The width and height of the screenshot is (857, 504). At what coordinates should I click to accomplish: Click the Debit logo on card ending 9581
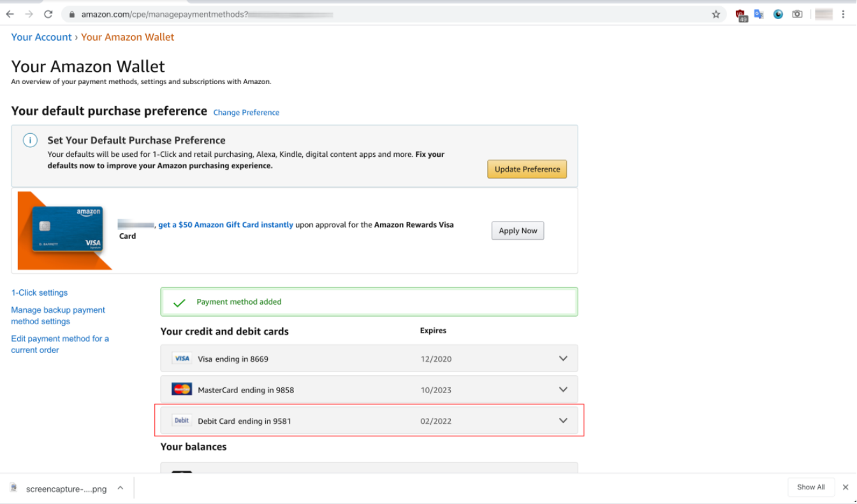pyautogui.click(x=182, y=421)
